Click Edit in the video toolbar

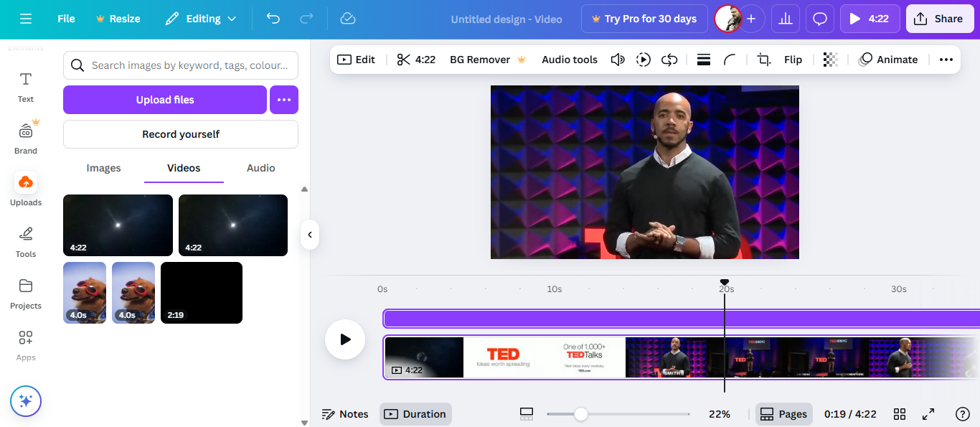pos(357,60)
